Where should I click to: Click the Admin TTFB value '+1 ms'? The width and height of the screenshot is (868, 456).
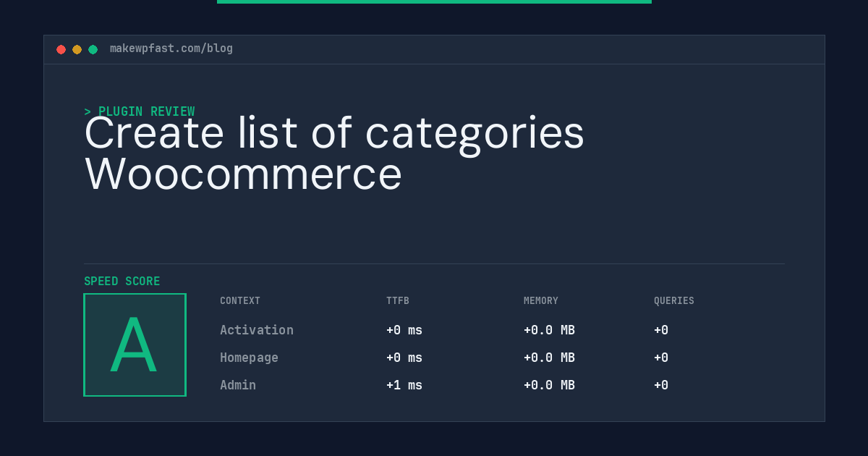tap(404, 385)
